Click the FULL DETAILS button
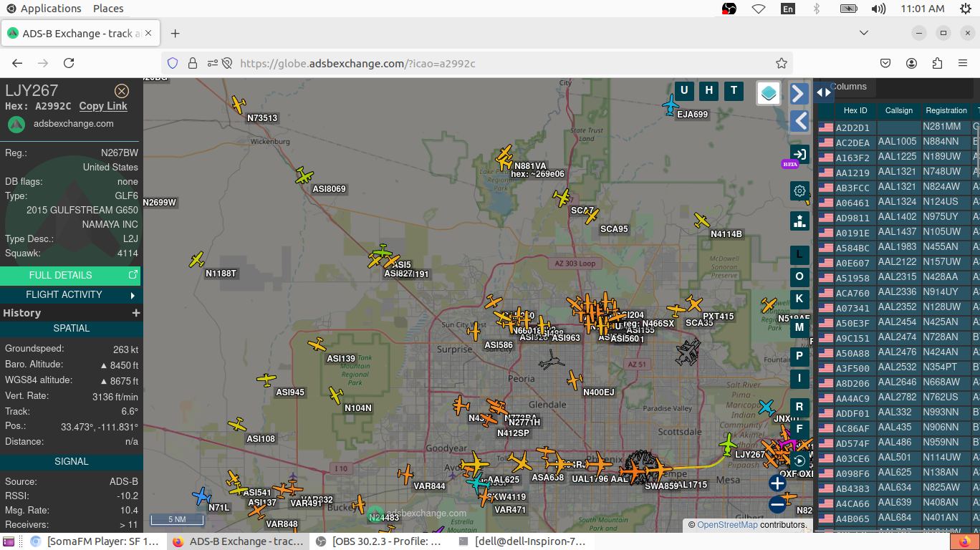This screenshot has height=550, width=980. click(x=70, y=275)
